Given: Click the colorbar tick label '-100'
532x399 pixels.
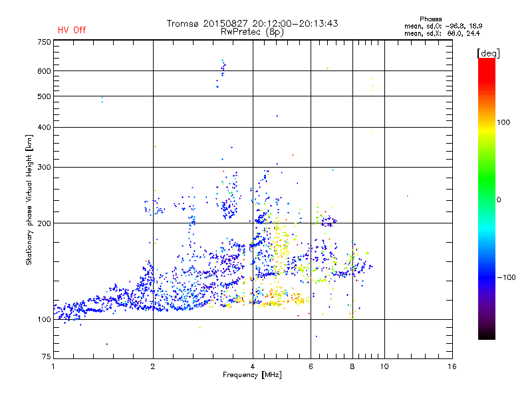Looking at the screenshot, I should [506, 277].
